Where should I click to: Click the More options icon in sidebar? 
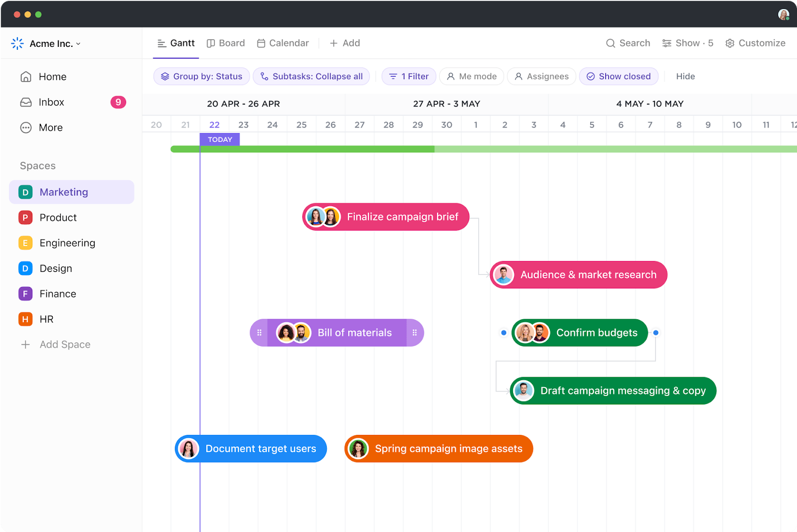(x=25, y=128)
